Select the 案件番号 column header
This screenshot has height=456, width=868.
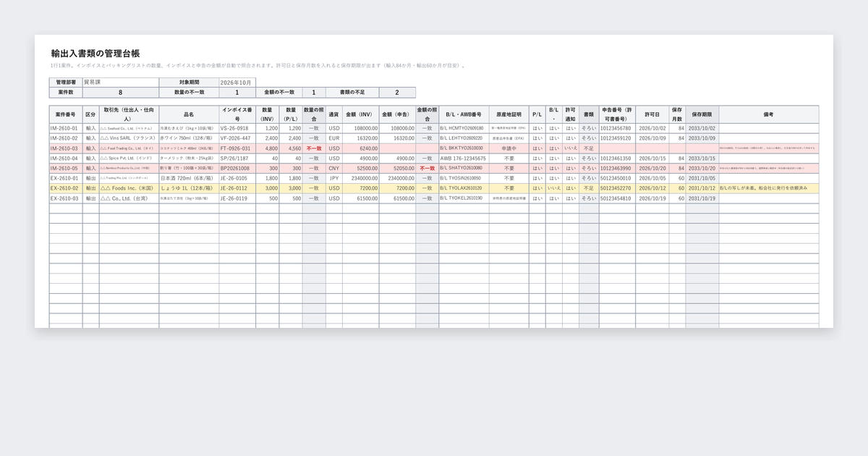(66, 114)
